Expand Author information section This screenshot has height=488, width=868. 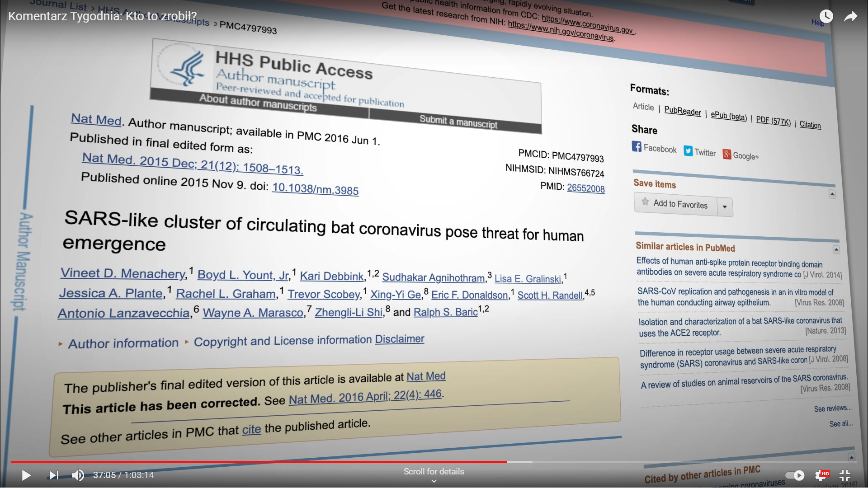123,343
